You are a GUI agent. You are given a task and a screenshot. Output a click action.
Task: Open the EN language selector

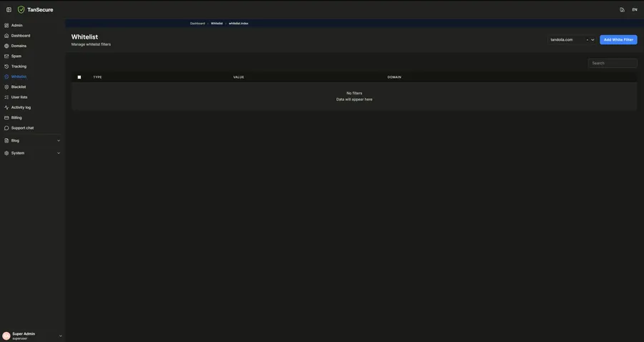tap(635, 10)
